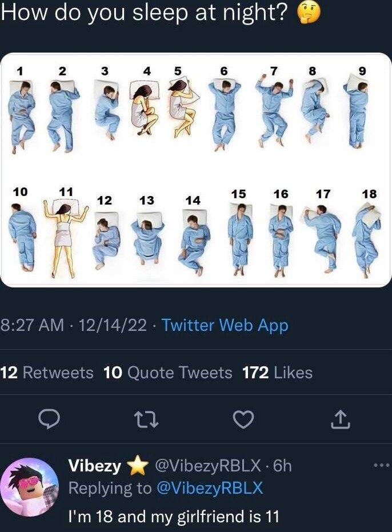Click the 8:27 AM 12/14/22 timestamp

(x=74, y=325)
